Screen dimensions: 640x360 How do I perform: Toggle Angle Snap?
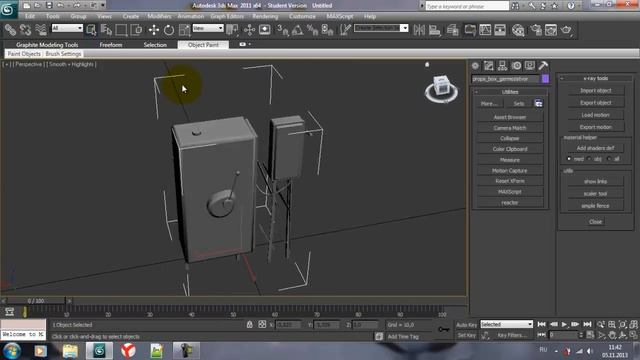click(298, 30)
